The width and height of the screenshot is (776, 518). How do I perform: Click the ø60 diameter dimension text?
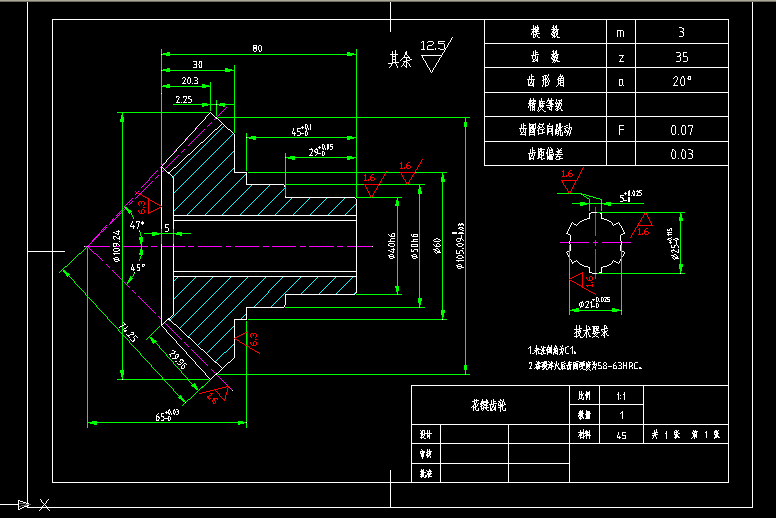pos(438,245)
